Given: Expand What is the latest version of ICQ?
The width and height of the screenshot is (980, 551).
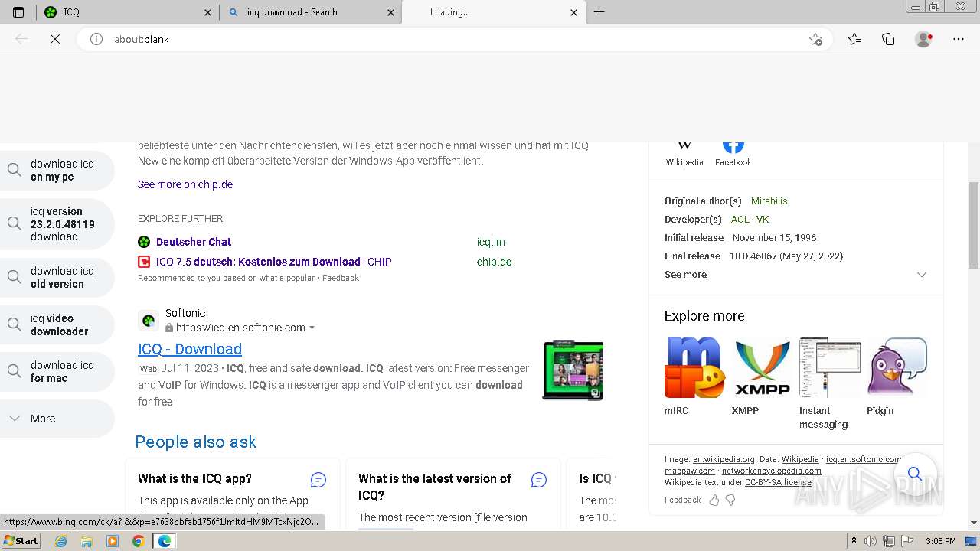Looking at the screenshot, I should pos(435,487).
